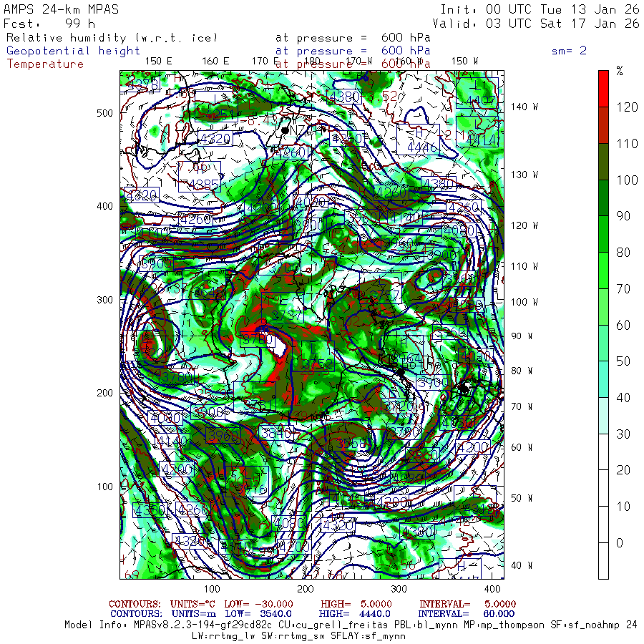Screen dimensions: 644x644
Task: Click the 'AMPS 24-km MPAS' title
Action: [x=62, y=9]
